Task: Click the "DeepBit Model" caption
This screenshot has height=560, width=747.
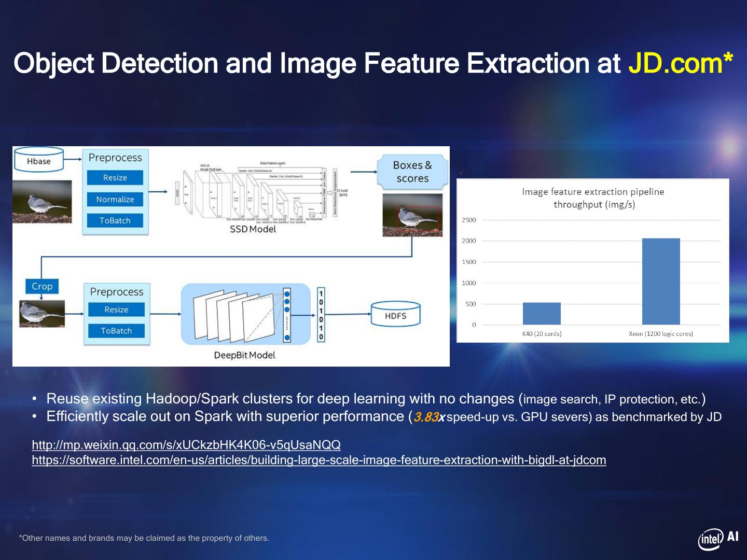Action: pyautogui.click(x=244, y=355)
